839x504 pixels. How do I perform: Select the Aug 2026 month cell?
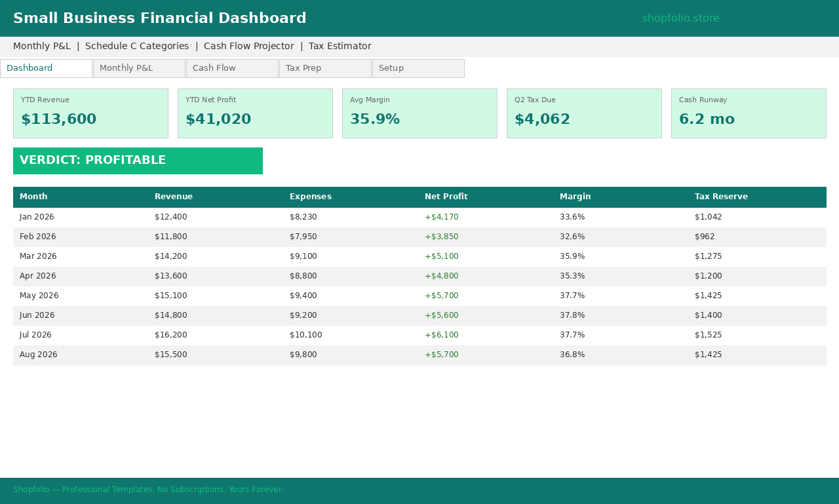(39, 355)
